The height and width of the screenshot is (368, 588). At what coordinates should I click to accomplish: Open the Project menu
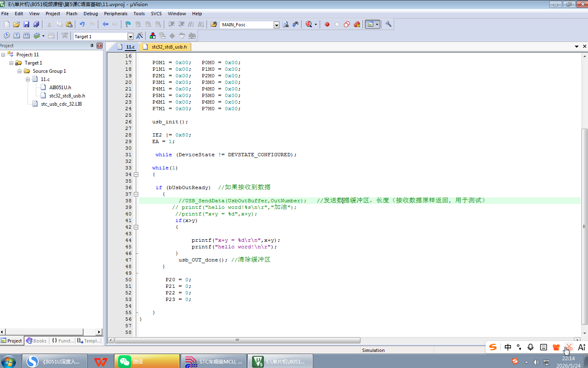click(x=53, y=14)
